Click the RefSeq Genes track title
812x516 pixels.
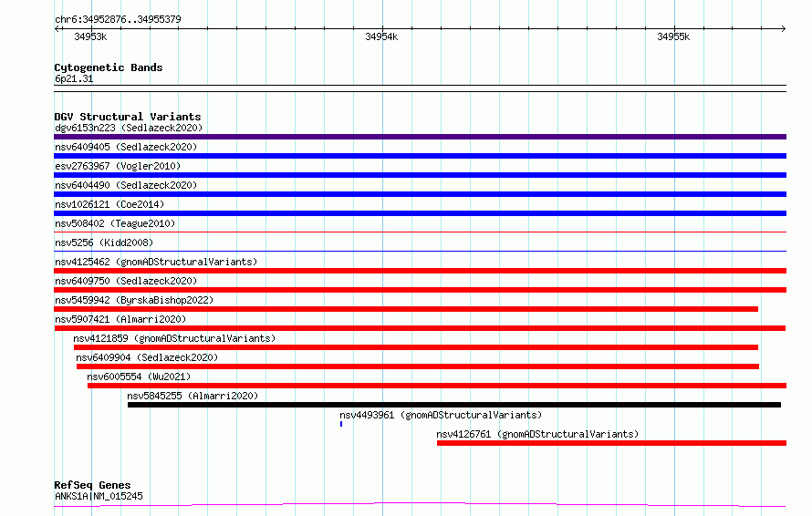pyautogui.click(x=93, y=486)
